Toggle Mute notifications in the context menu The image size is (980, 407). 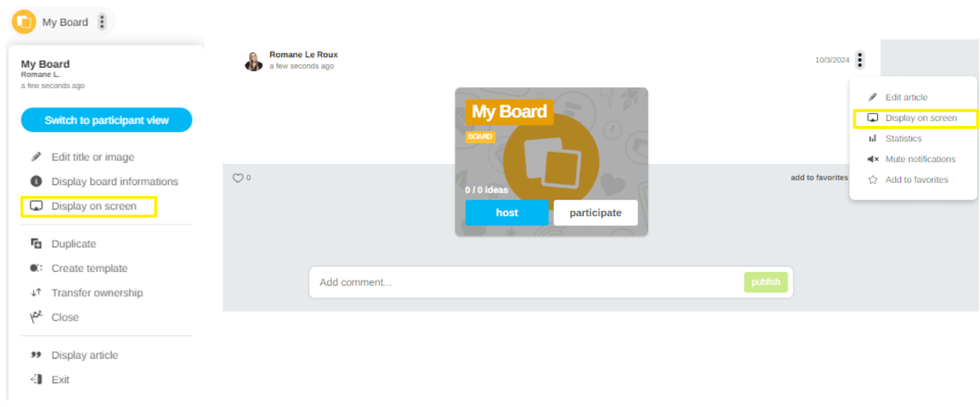[920, 159]
